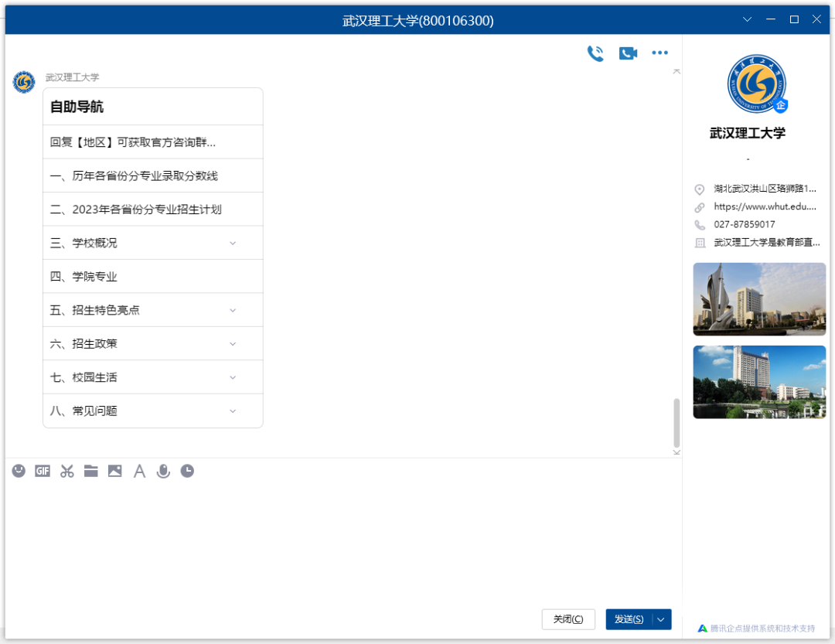This screenshot has height=644, width=835.
Task: Expand the 五、招生特色亮点 section
Action: [x=233, y=310]
